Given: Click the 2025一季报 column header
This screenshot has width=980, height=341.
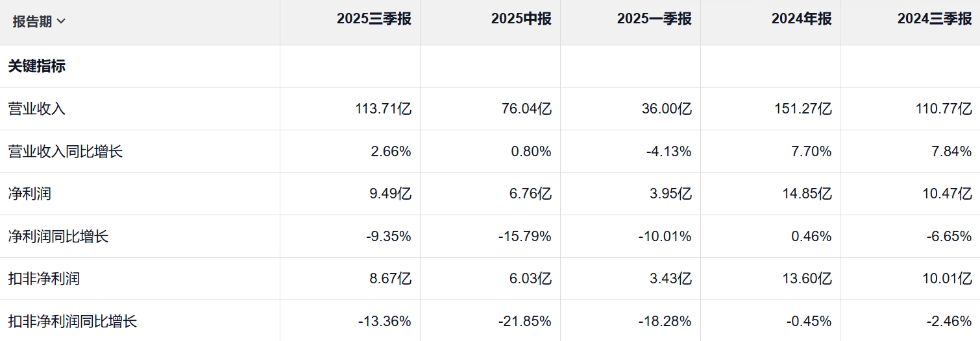Looking at the screenshot, I should (654, 19).
